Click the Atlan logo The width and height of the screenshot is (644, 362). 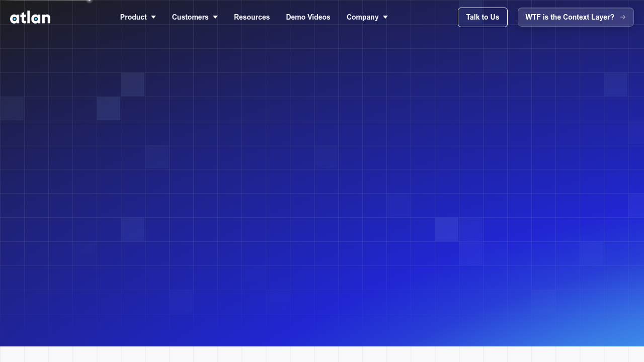click(x=30, y=18)
